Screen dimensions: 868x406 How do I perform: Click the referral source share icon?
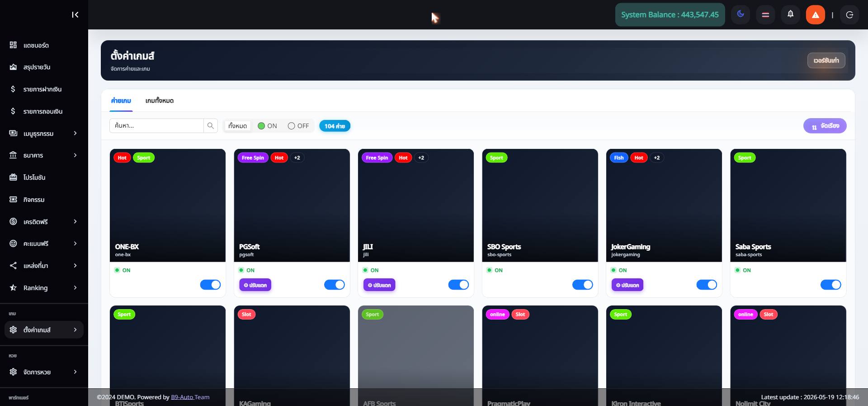pyautogui.click(x=13, y=266)
